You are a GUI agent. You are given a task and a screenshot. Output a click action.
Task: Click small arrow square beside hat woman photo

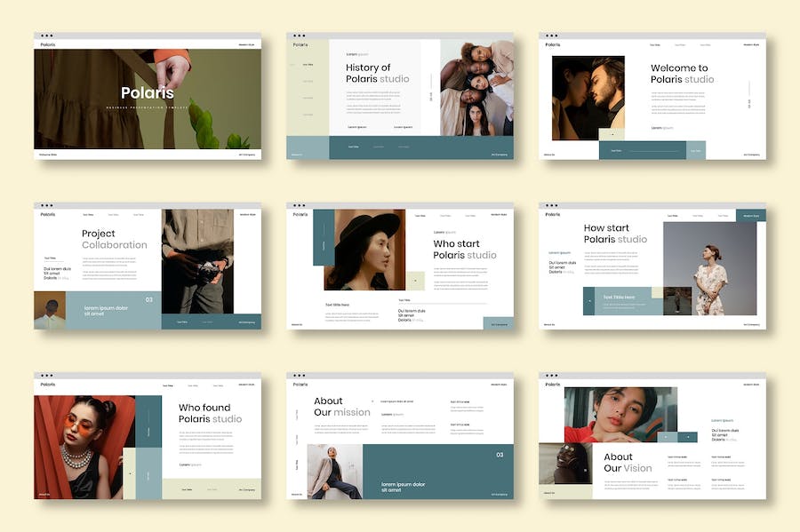pyautogui.click(x=412, y=282)
